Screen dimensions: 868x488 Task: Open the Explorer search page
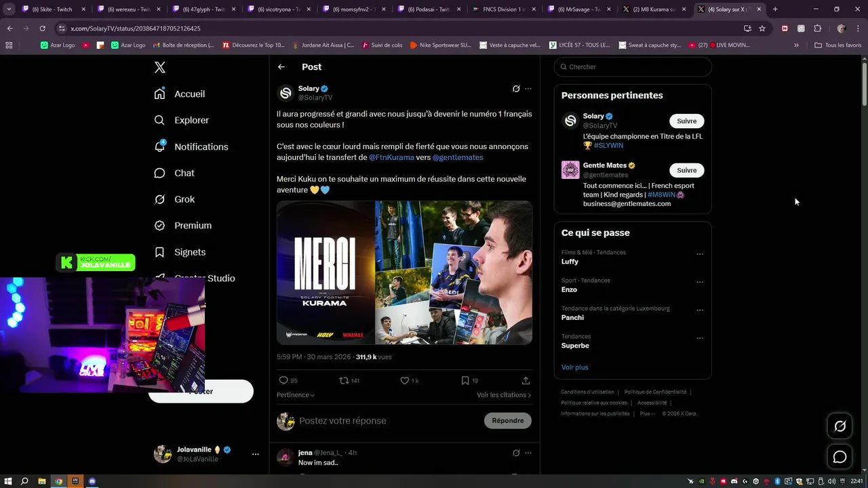[181, 120]
